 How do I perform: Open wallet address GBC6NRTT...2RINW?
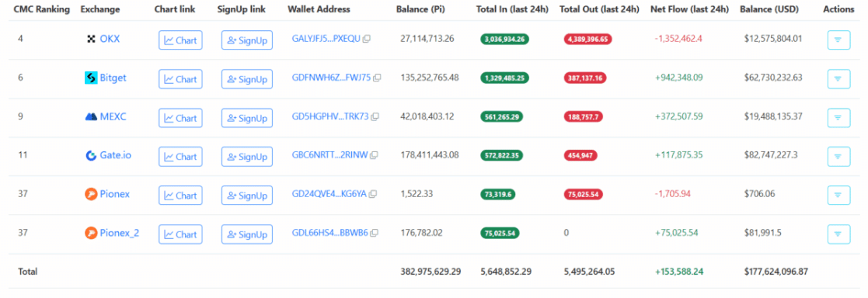coord(330,155)
